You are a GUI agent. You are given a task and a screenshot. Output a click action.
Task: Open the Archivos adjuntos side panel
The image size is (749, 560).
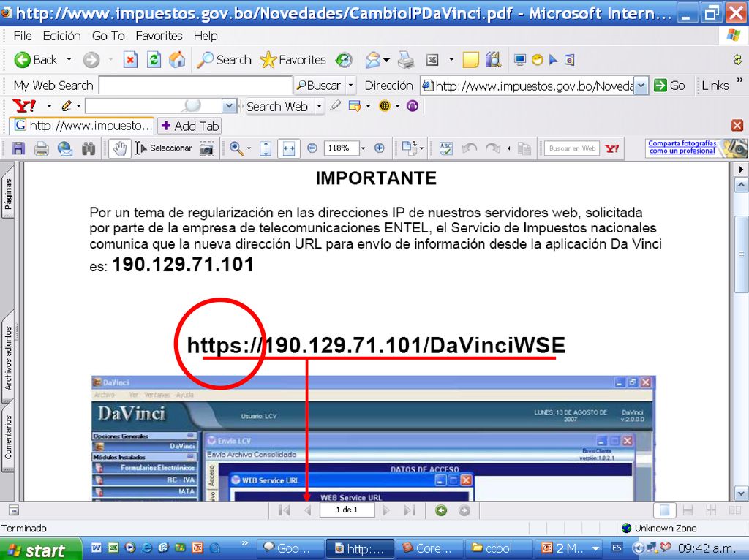click(x=7, y=358)
